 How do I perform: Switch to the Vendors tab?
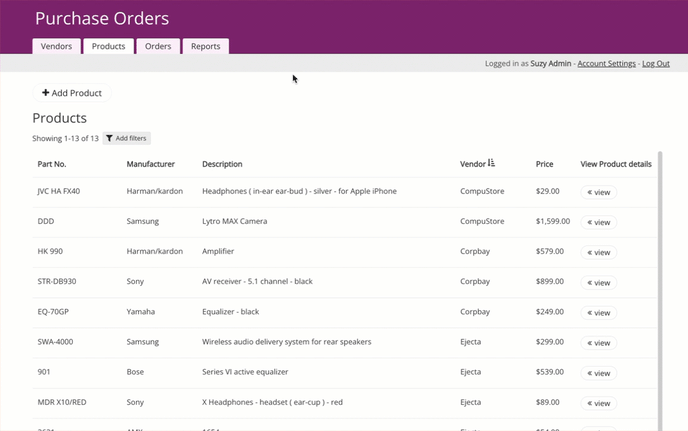click(x=56, y=46)
